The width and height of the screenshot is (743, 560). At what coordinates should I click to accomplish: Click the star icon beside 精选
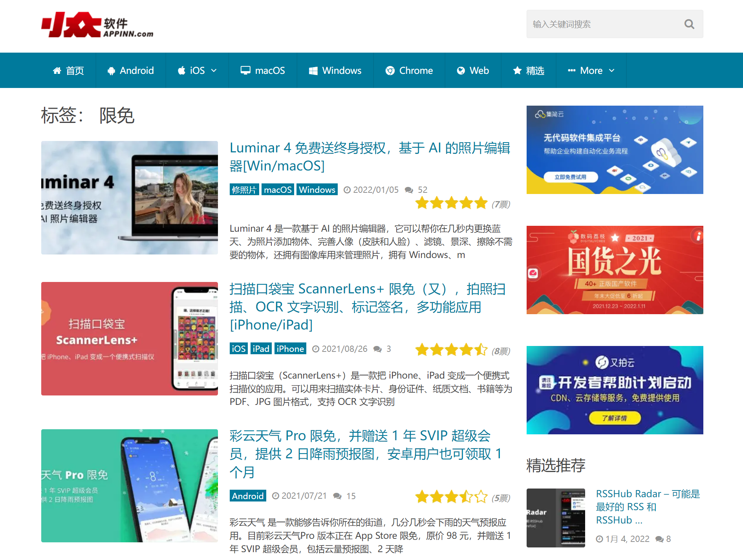point(518,70)
